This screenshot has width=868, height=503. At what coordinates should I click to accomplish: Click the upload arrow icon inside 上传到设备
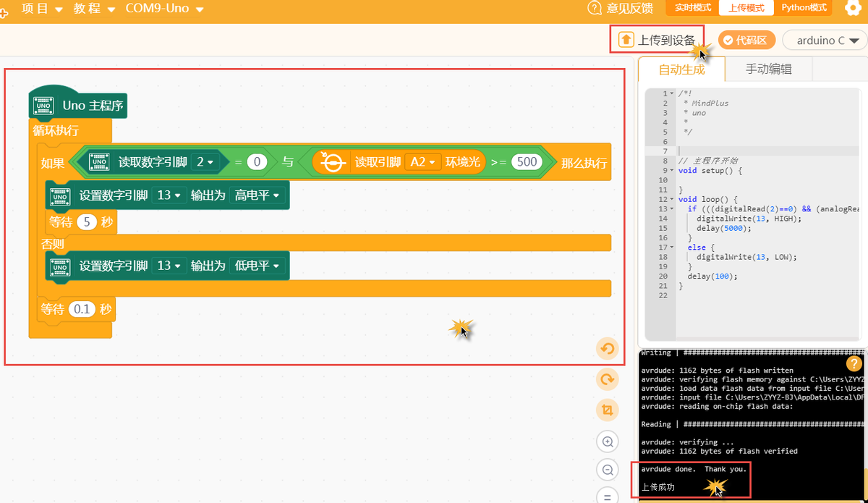[x=626, y=39]
